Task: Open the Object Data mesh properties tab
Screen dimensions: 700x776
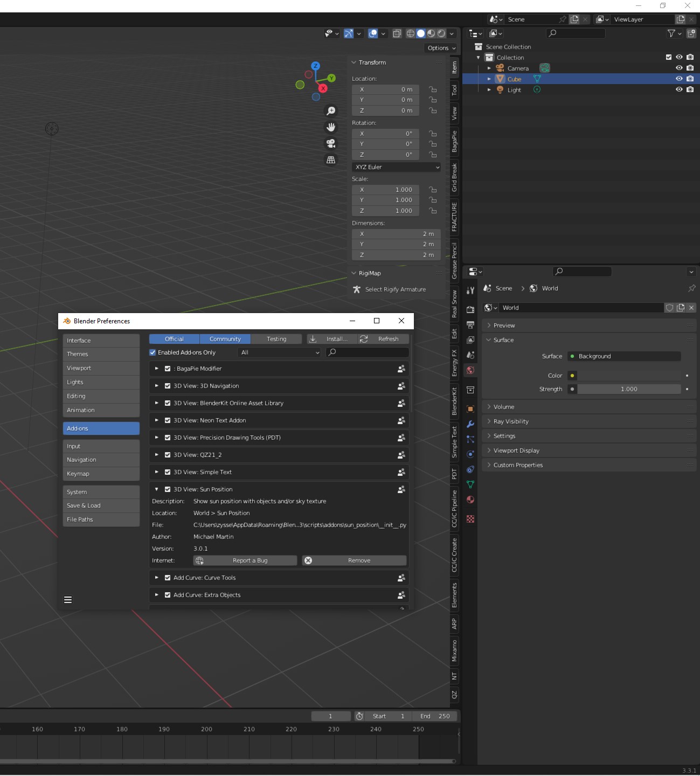Action: coord(470,484)
